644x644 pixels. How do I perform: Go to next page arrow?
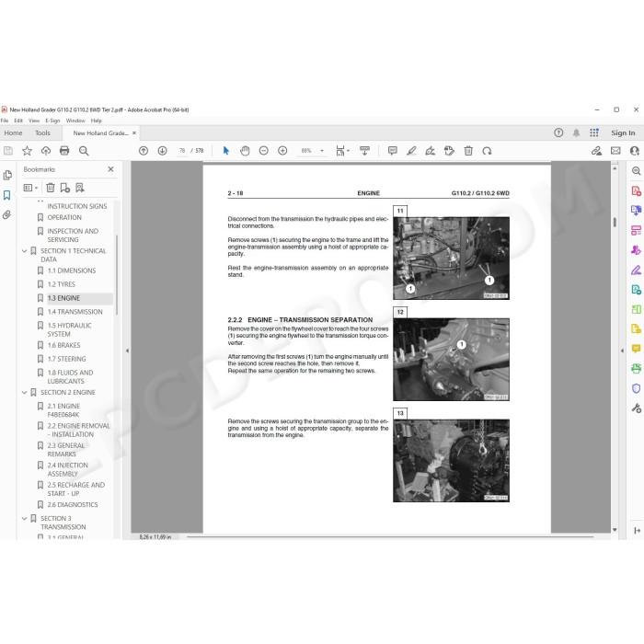(162, 151)
